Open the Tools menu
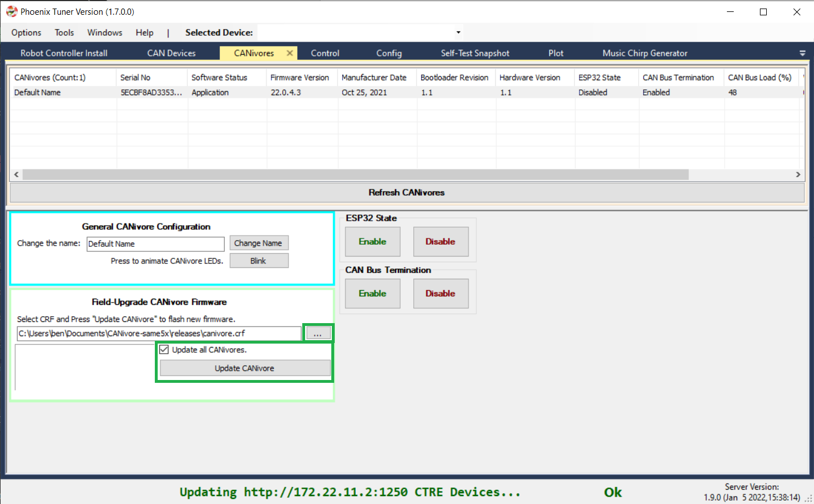This screenshot has height=504, width=814. [x=64, y=32]
